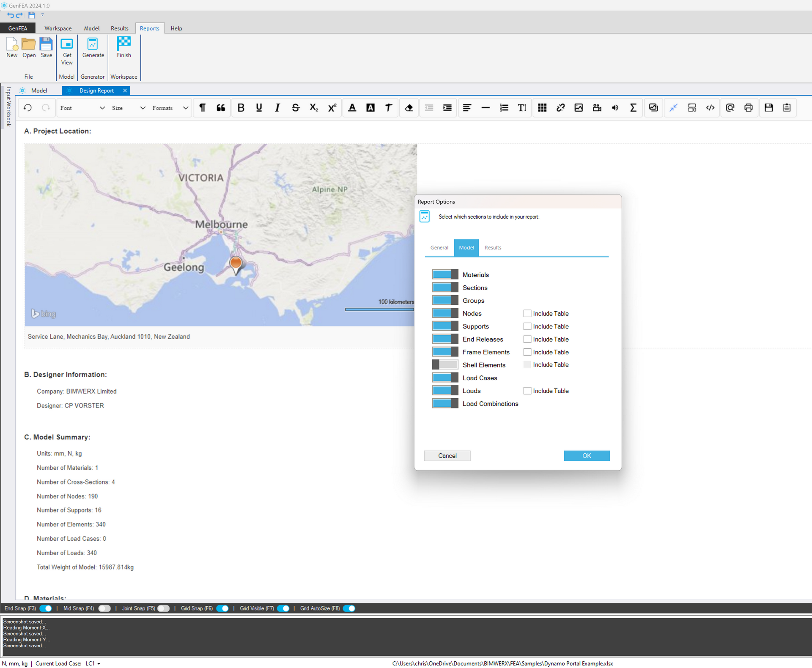Click the insert image icon
The width and height of the screenshot is (812, 668).
click(x=579, y=108)
